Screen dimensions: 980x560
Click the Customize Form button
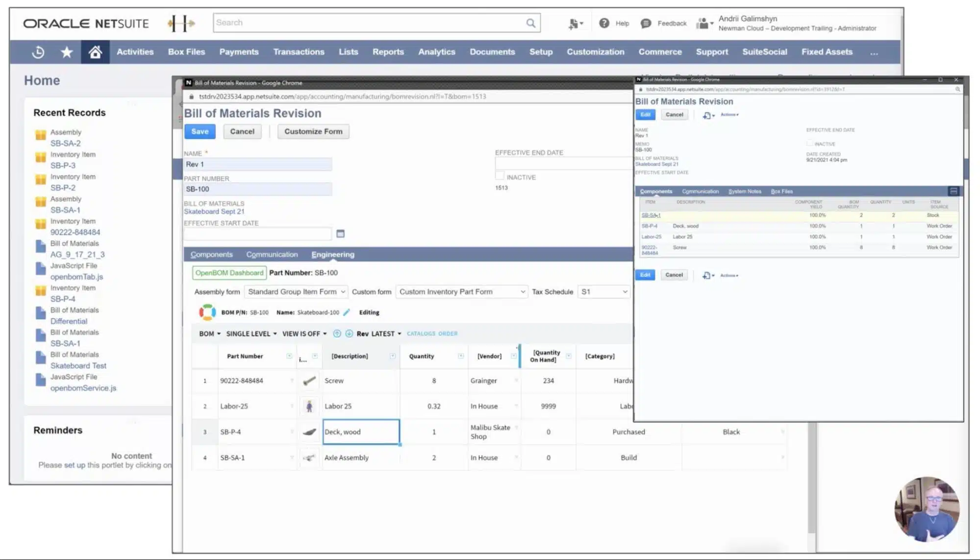click(313, 131)
